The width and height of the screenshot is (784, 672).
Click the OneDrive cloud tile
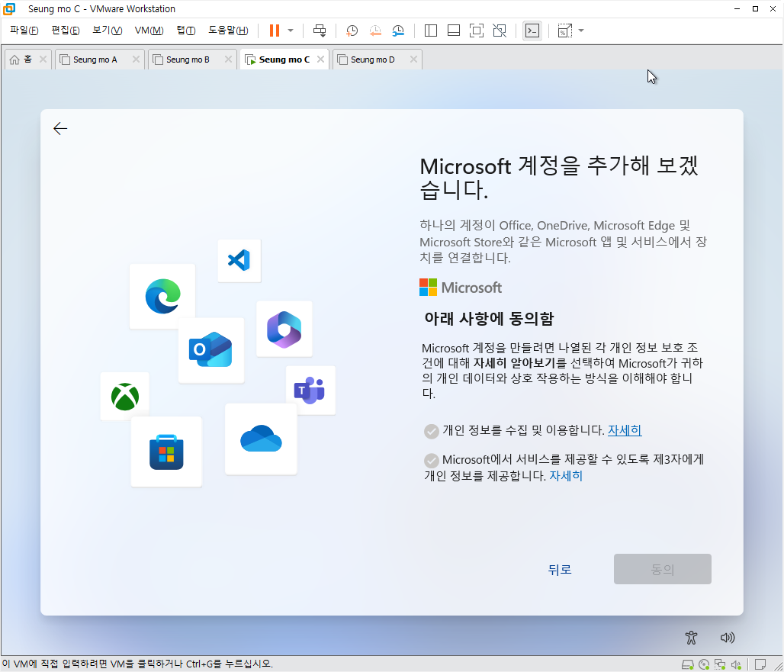[x=261, y=439]
